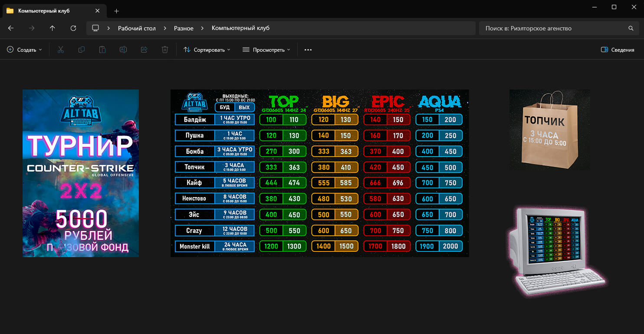Go forward with the right arrow
Viewport: 644px width, 334px height.
point(32,28)
